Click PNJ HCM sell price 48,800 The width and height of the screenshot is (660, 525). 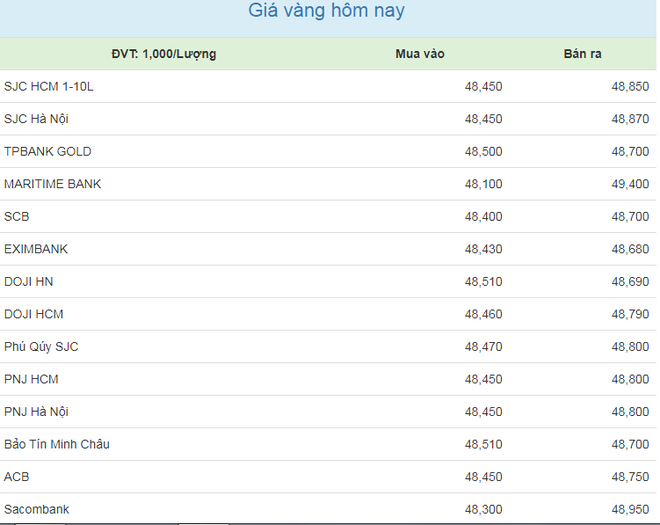(x=630, y=379)
